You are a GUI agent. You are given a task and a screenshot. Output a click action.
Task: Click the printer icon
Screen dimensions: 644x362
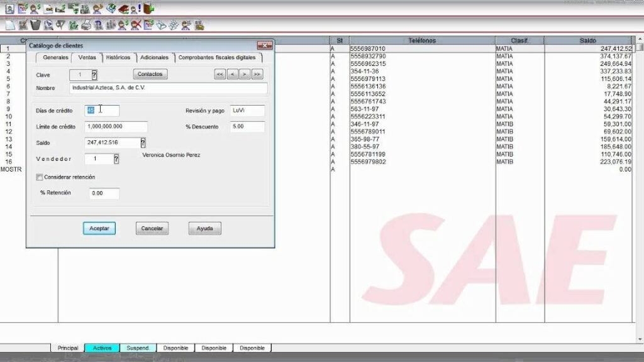coord(86,25)
